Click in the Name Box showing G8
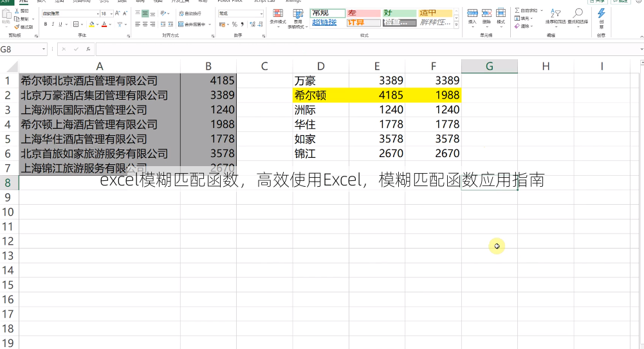Screen dimensions: 644x349 [20, 50]
